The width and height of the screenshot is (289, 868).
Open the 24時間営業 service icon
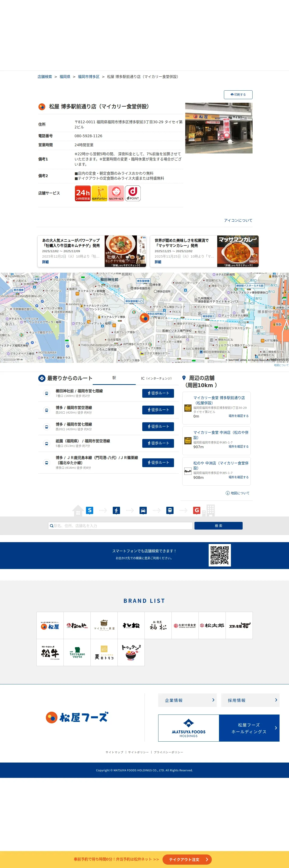pyautogui.click(x=83, y=193)
